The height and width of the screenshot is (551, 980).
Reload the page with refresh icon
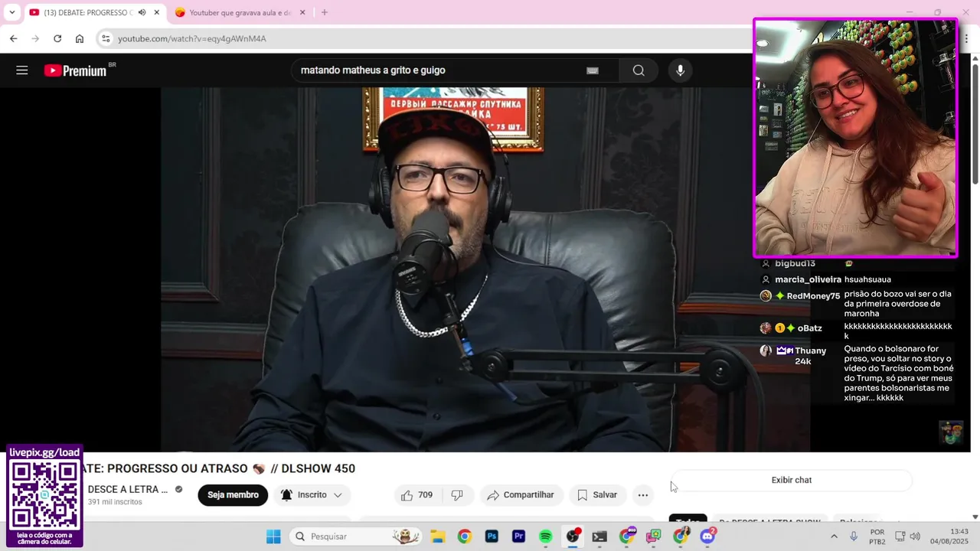57,38
